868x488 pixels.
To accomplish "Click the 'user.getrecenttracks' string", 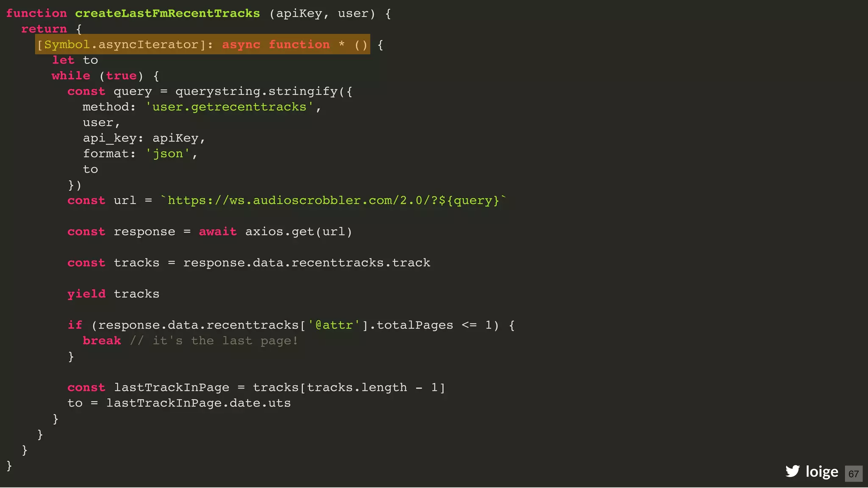I will click(229, 107).
